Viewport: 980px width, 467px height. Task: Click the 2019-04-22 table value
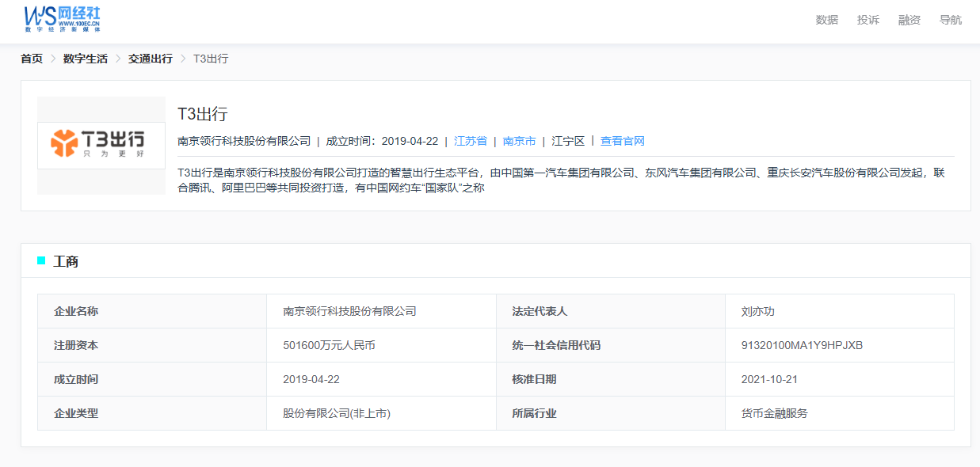[311, 379]
